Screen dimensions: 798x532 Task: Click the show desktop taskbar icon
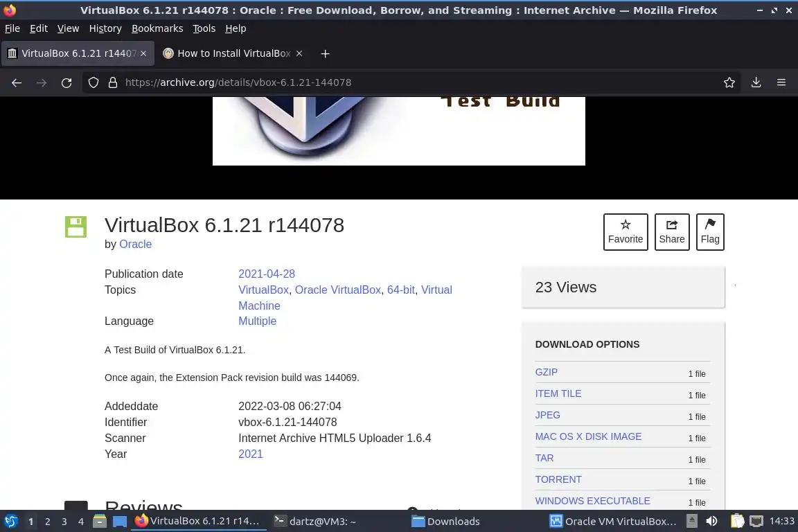(120, 522)
